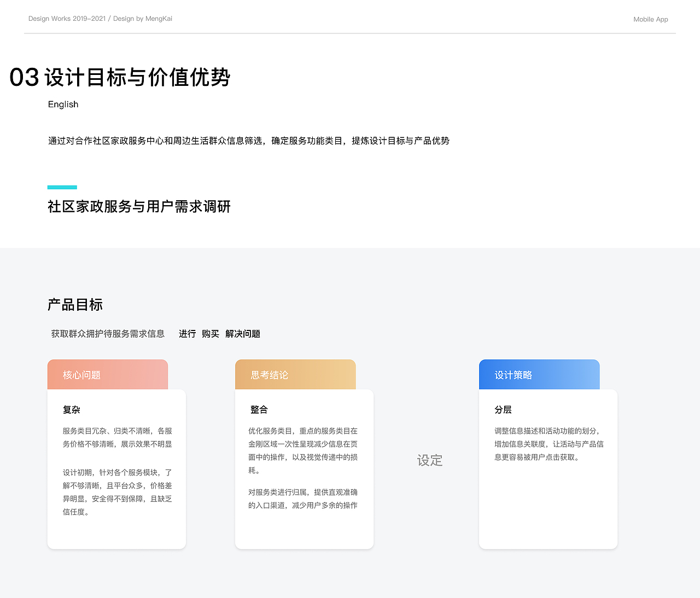Click the "产品目标" heading
This screenshot has width=700, height=598.
[x=74, y=305]
